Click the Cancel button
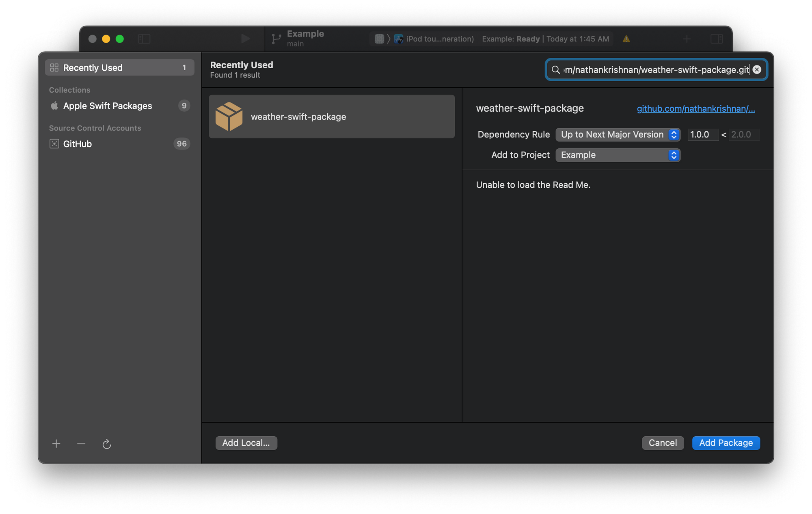The image size is (812, 514). coord(663,442)
